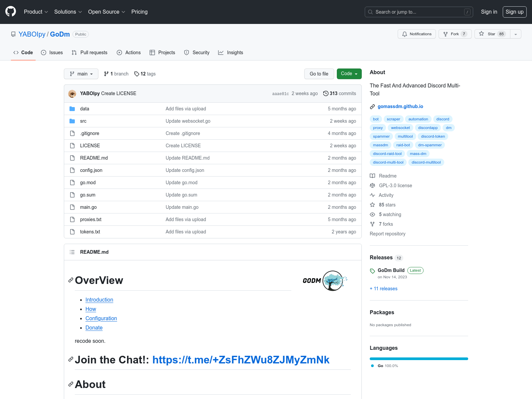Expand the Solutions menu
532x399 pixels.
tap(68, 12)
